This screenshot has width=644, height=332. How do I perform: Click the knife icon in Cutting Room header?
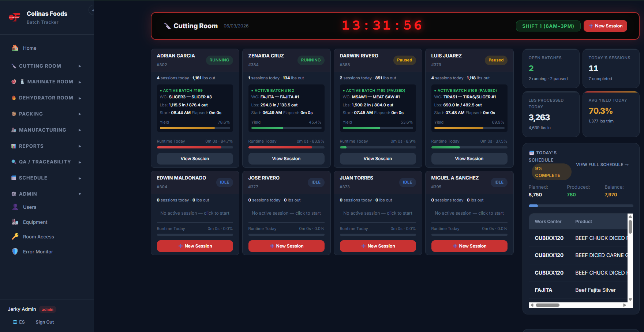pos(168,26)
